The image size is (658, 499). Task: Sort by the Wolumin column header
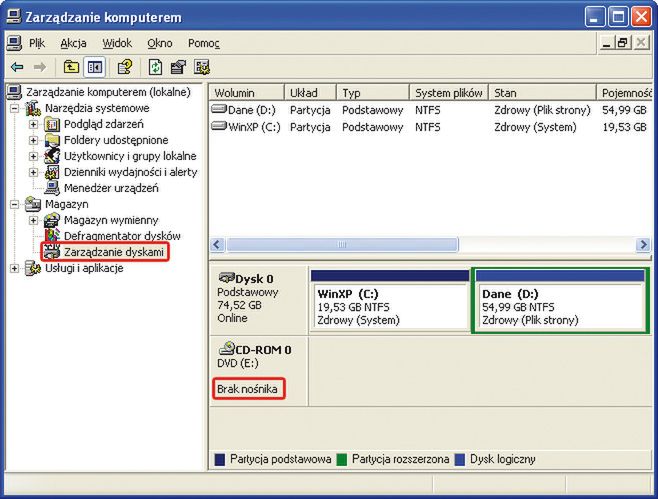tap(247, 93)
